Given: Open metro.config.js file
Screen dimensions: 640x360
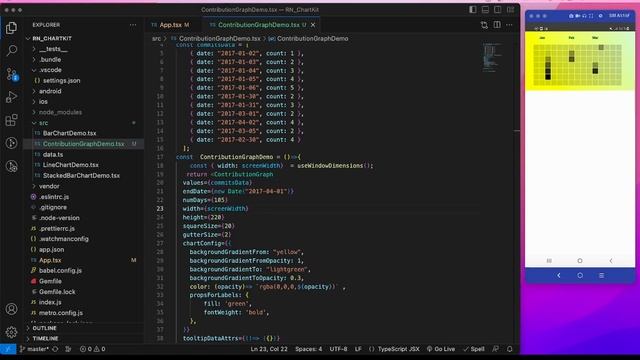Looking at the screenshot, I should click(60, 313).
